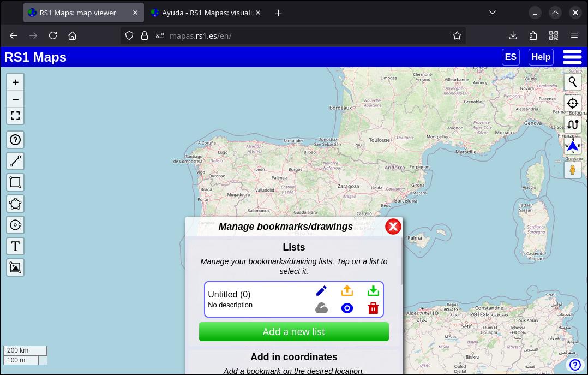Select the image insertion tool
This screenshot has height=375, width=588.
click(15, 267)
